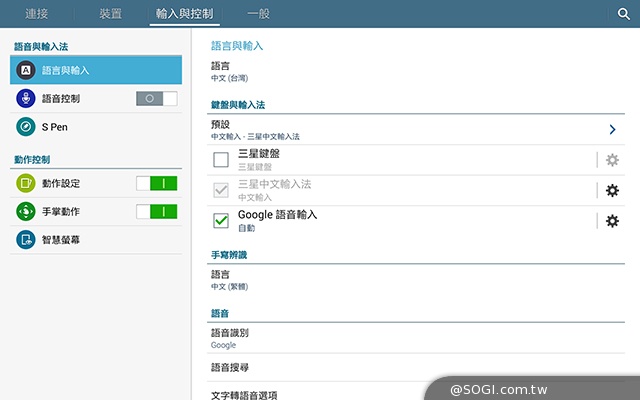Screen dimensions: 640x400
Task: Open settings gear for 三星中文輸入法
Action: tap(612, 191)
